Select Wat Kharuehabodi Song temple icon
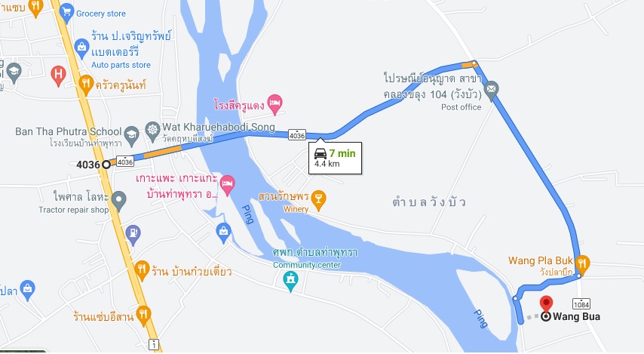Image resolution: width=644 pixels, height=354 pixels. point(153,131)
